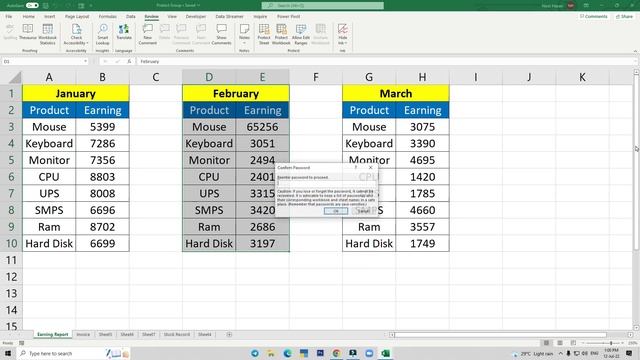Collapse the ribbon with the chevron
The width and height of the screenshot is (640, 360).
pos(635,51)
